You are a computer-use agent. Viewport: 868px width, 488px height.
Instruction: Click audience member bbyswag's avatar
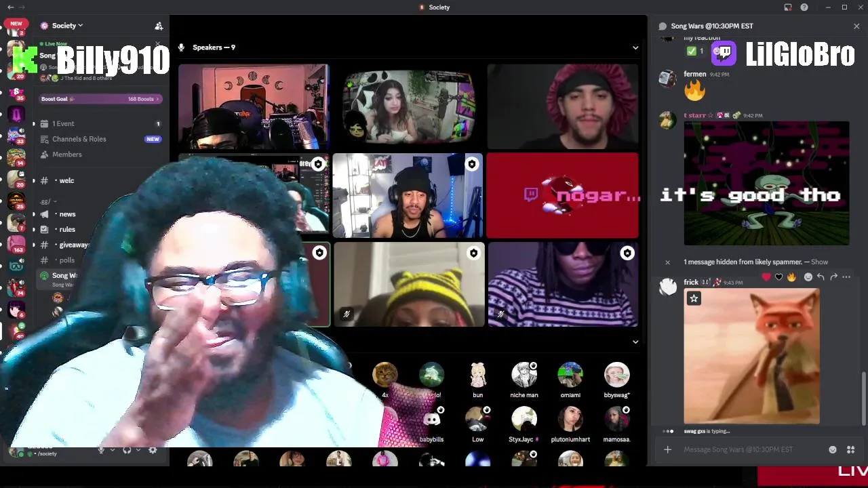[616, 375]
